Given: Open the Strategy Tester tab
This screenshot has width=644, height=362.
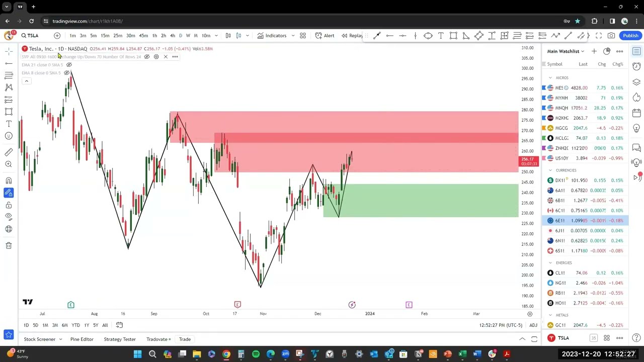Looking at the screenshot, I should click(120, 339).
